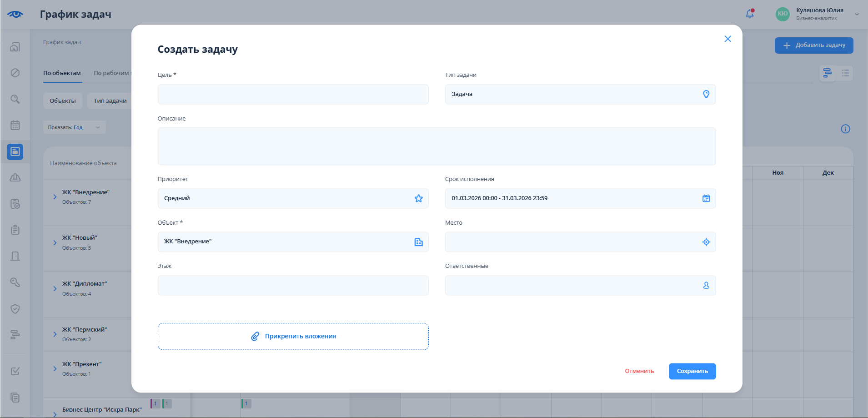Click the Отменить button
This screenshot has width=868, height=418.
[639, 371]
